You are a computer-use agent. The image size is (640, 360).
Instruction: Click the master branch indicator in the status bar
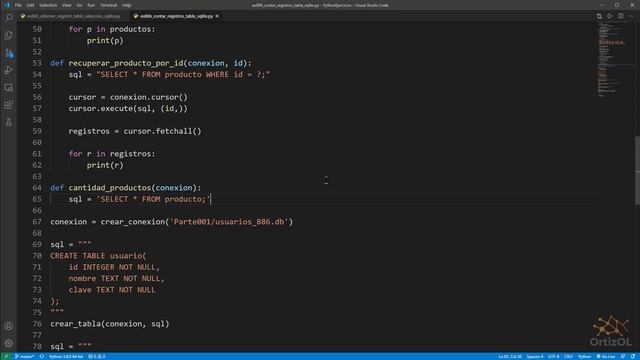click(25, 356)
